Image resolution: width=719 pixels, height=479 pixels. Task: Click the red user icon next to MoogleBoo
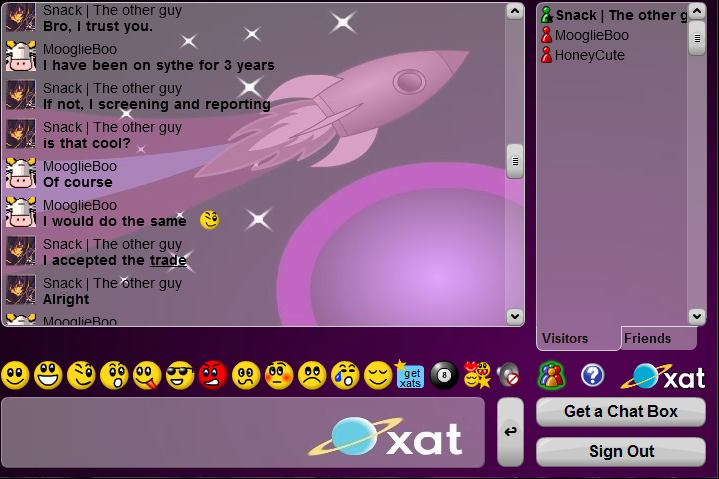coord(546,35)
